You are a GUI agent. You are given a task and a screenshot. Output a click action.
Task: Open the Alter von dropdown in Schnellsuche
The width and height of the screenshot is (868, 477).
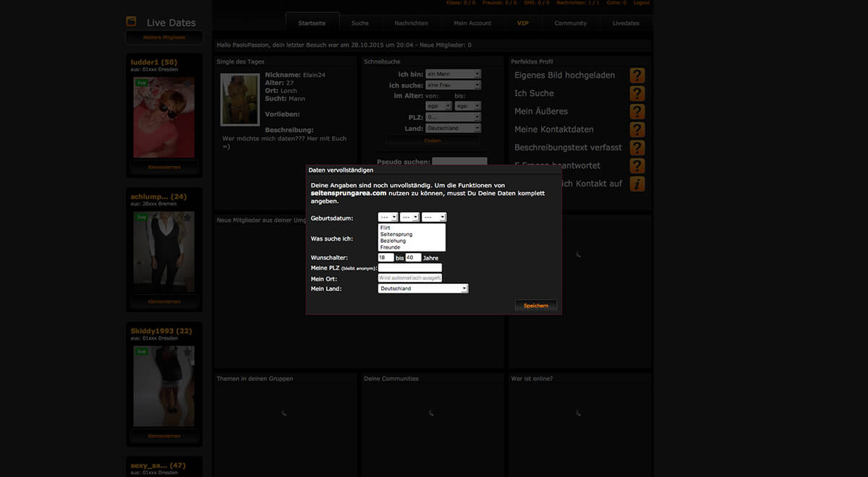[438, 106]
